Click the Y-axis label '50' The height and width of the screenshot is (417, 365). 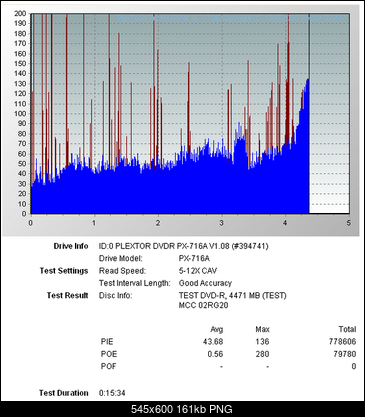[22, 164]
